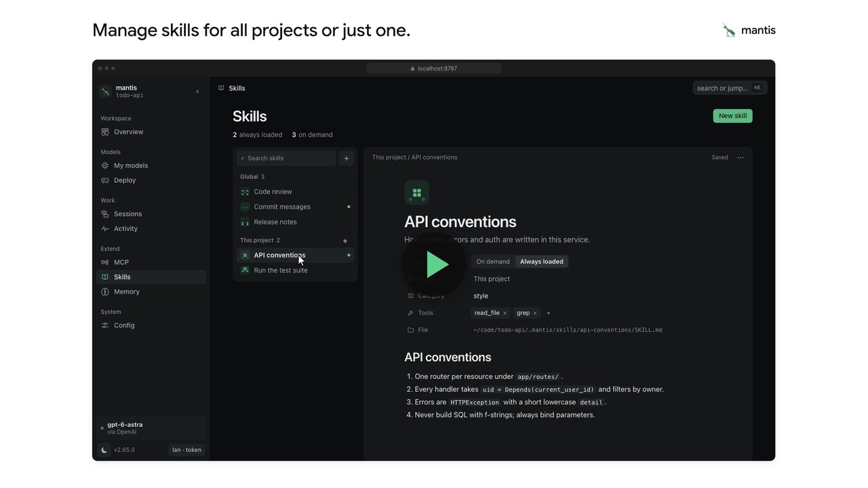The width and height of the screenshot is (868, 488).
Task: Select the Run the test suite skill
Action: click(295, 270)
